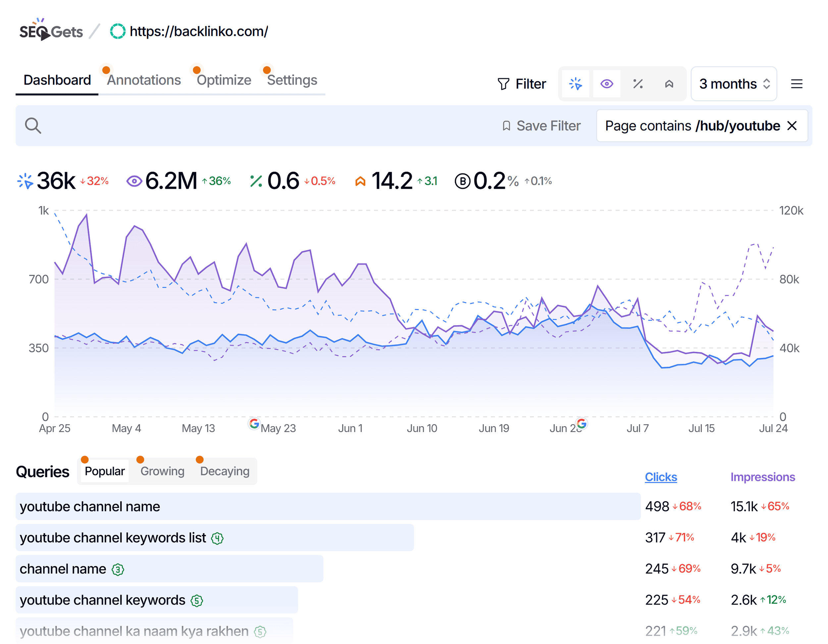Click the SEOGets logo

51,29
